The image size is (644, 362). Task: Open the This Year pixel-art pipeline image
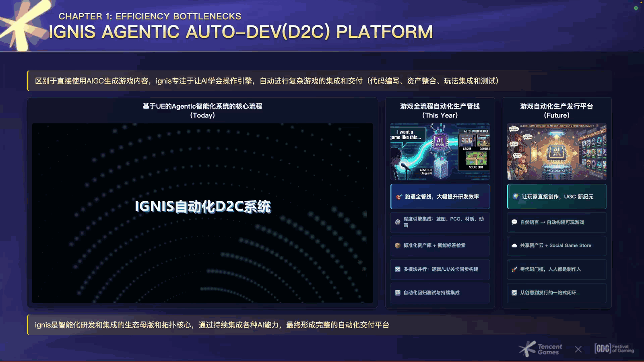click(x=440, y=152)
